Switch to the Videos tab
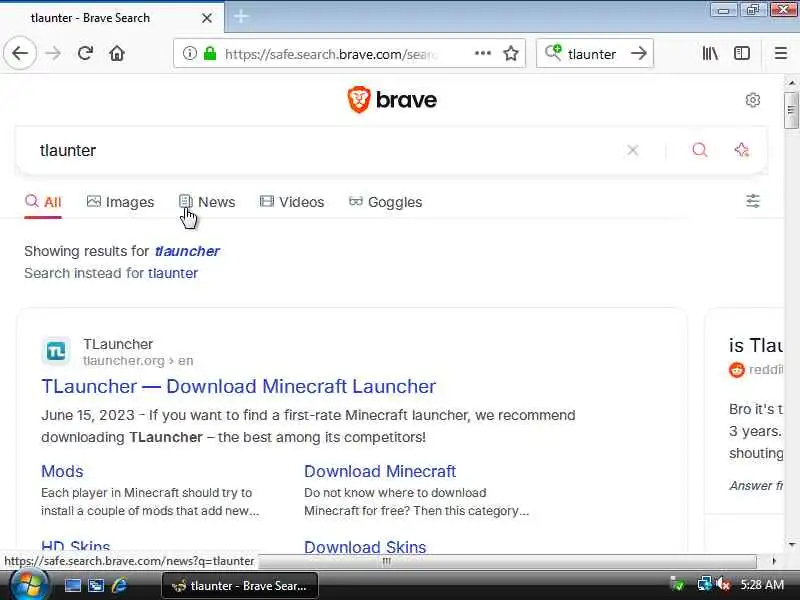This screenshot has height=600, width=800. (x=292, y=202)
